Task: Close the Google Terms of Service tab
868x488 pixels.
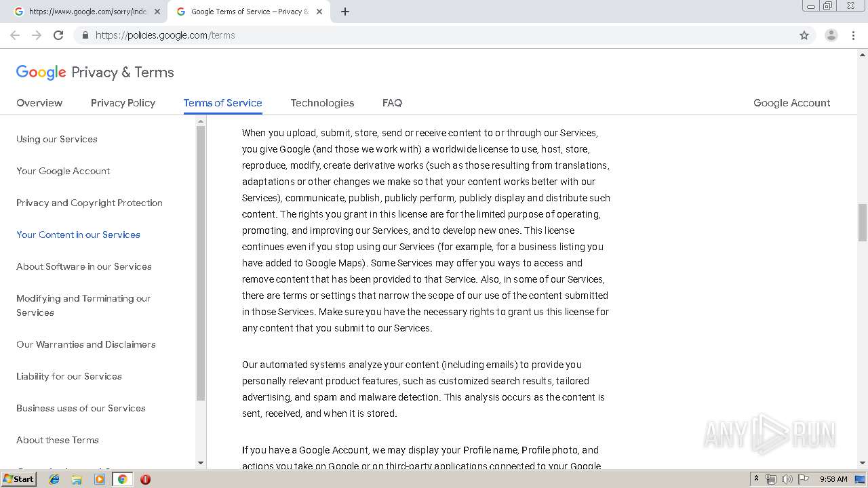Action: click(x=319, y=12)
